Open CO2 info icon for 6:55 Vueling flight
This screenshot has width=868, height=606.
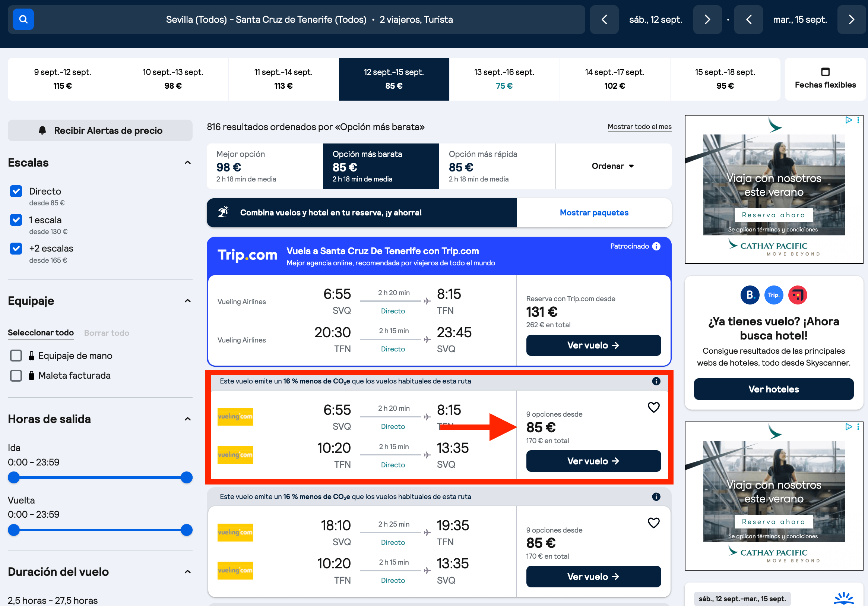click(656, 381)
